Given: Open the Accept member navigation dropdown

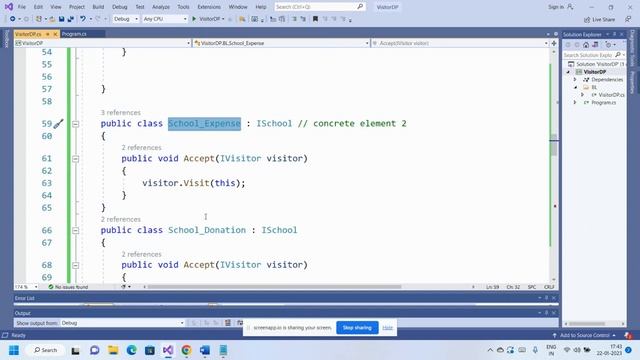Looking at the screenshot, I should click(x=460, y=43).
